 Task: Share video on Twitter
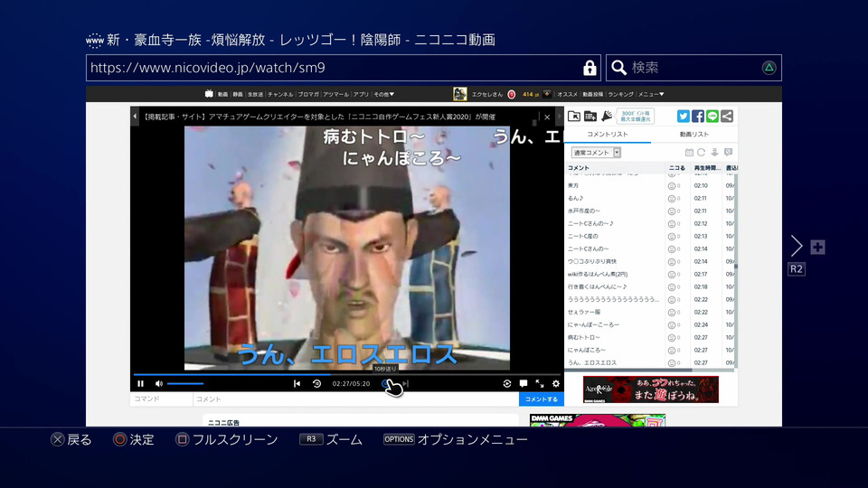684,116
